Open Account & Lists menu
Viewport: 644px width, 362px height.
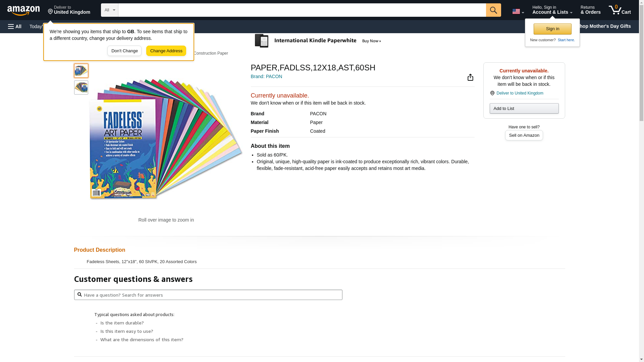552,10
